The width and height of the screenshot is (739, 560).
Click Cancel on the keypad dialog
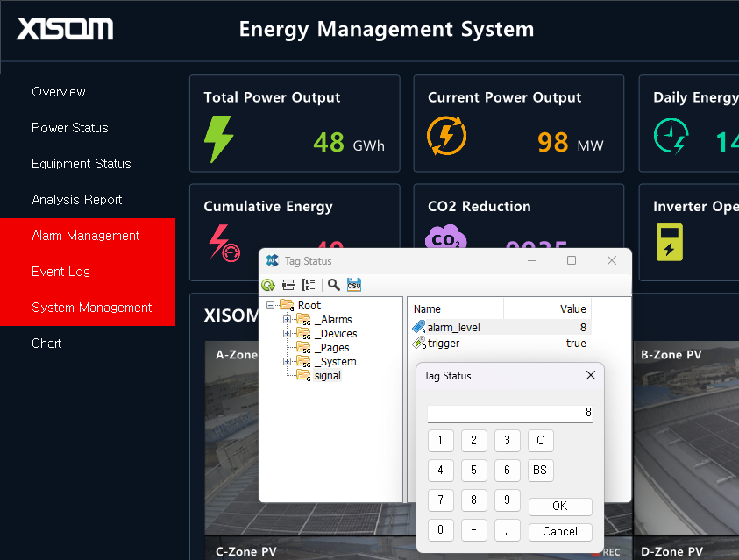(560, 532)
